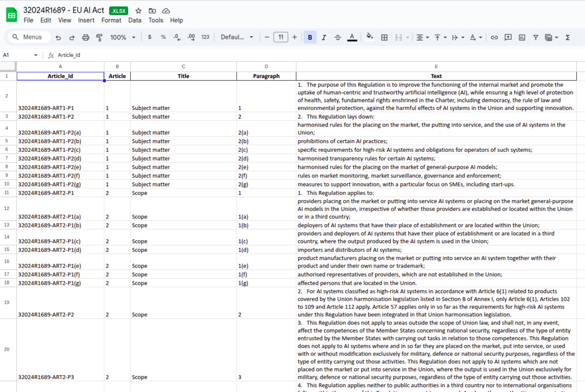585x392 pixels.
Task: Select the Title header cell
Action: pos(183,76)
